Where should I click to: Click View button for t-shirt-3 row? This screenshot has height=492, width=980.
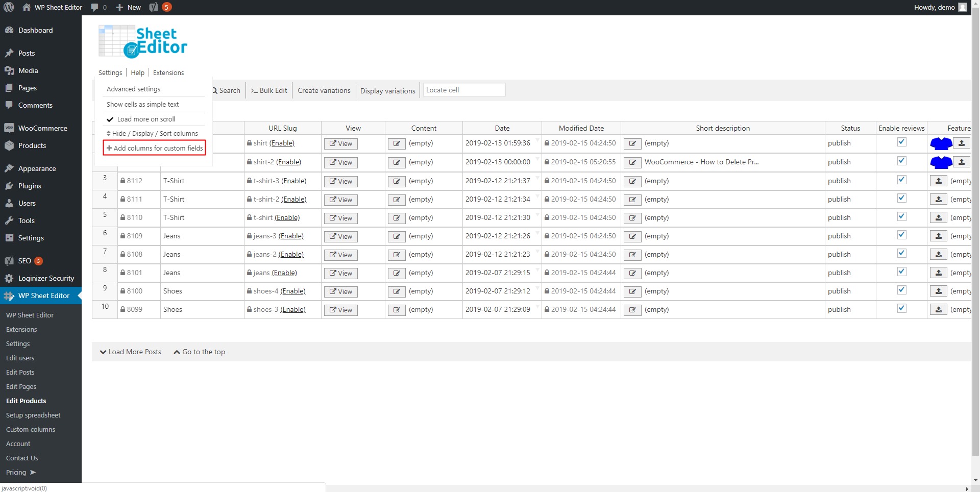[340, 181]
